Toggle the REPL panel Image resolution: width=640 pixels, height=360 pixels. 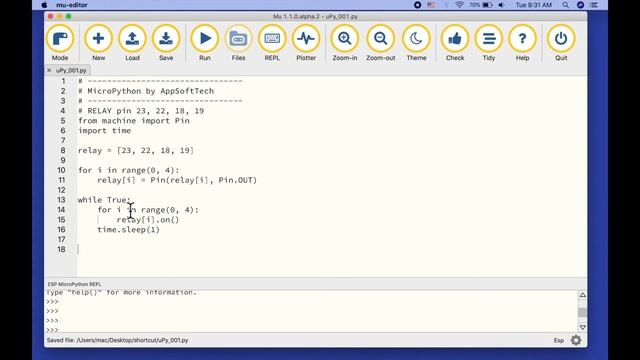coord(272,43)
